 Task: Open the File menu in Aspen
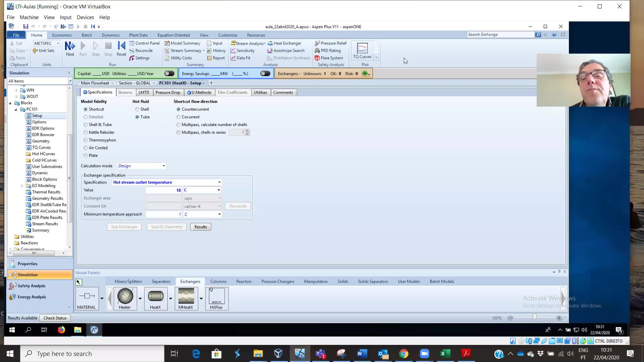pos(16,35)
